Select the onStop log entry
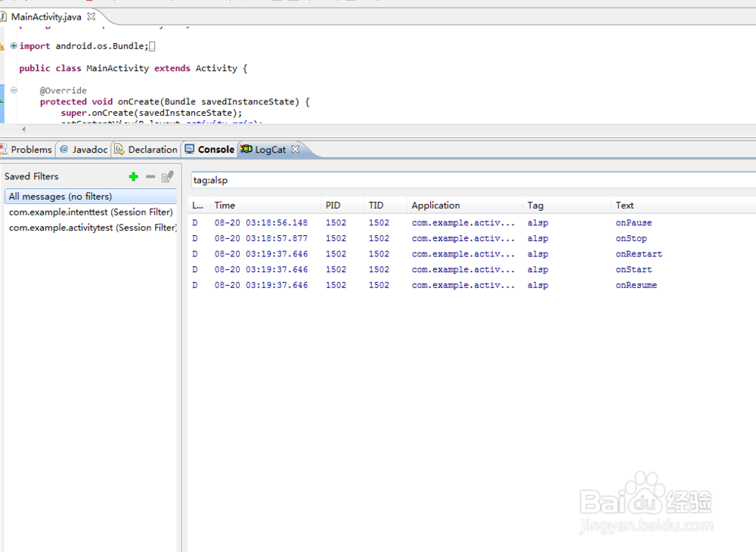 coord(472,239)
